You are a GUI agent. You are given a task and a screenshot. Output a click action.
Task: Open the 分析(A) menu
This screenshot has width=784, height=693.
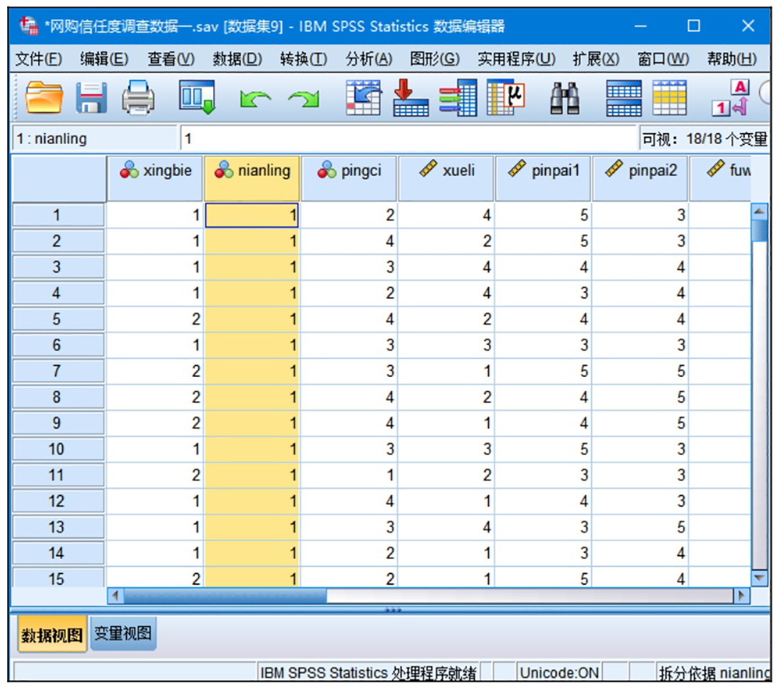(368, 59)
